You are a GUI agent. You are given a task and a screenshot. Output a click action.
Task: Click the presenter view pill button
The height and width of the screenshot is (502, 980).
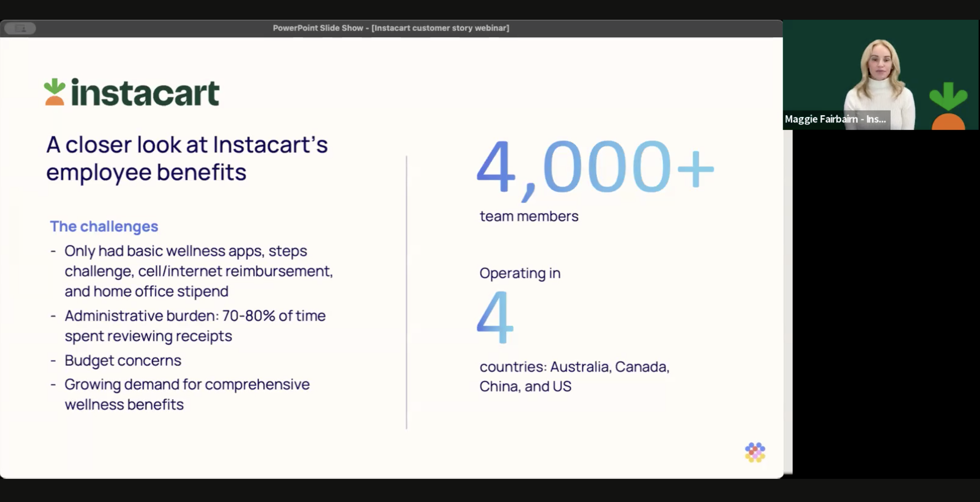click(20, 28)
